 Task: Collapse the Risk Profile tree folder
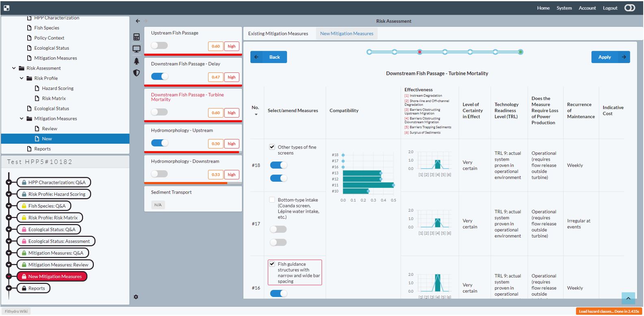coord(22,78)
